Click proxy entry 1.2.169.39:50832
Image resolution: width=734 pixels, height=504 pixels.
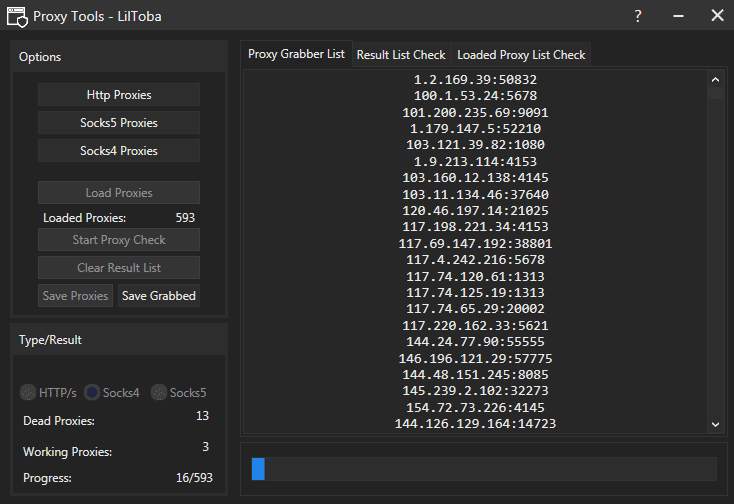(x=475, y=80)
